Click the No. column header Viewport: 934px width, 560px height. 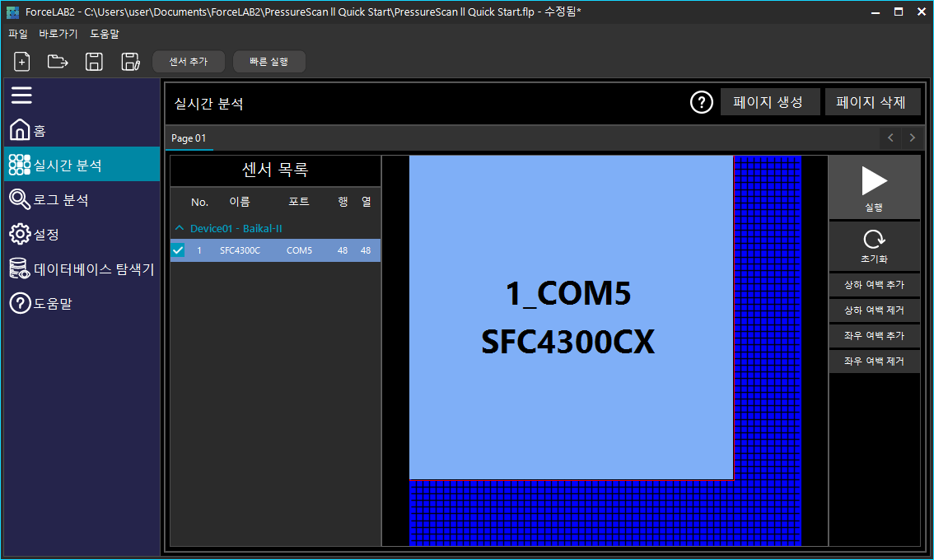[199, 202]
